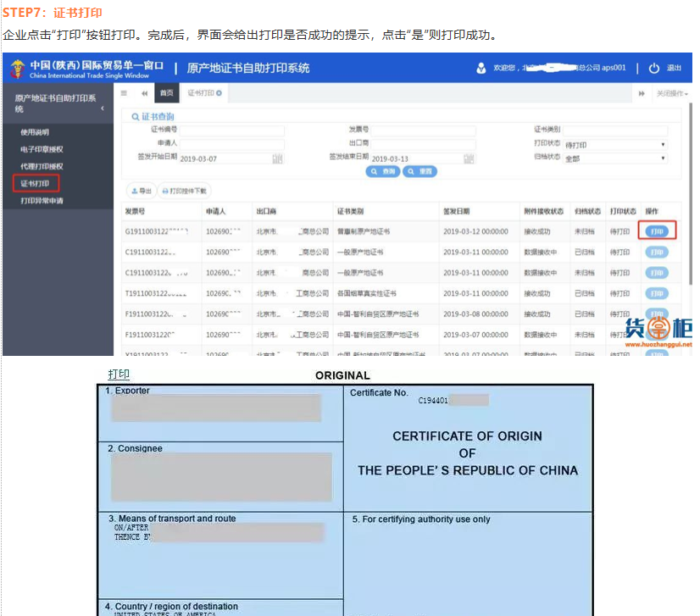
Task: Select 证书打印 in the left sidebar
Action: pyautogui.click(x=36, y=183)
